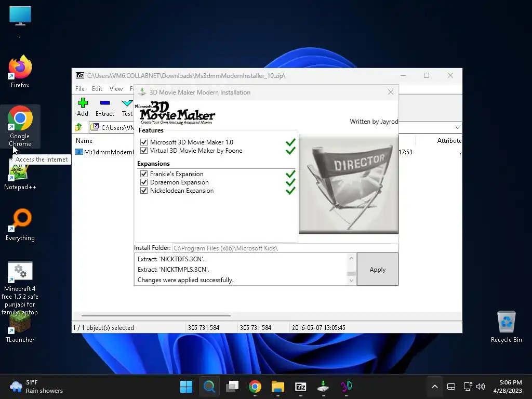Click the installer log scrollbar thumb
The image size is (532, 399).
[352, 273]
